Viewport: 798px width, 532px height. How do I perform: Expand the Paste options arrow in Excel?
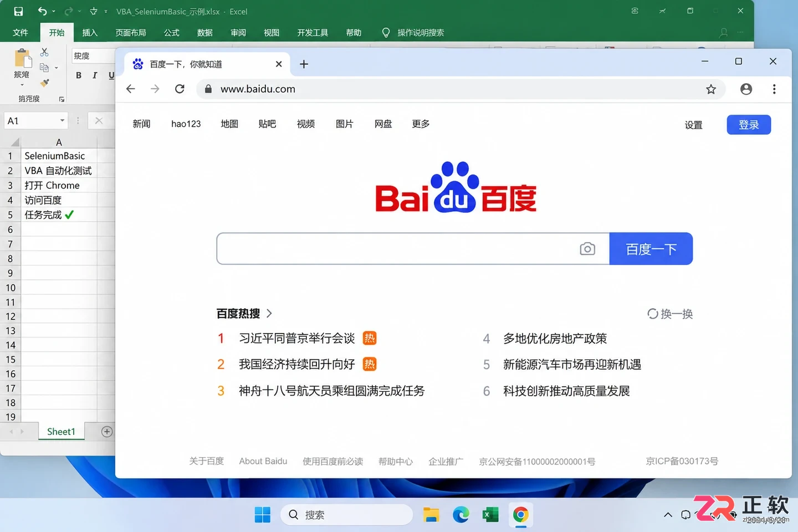click(22, 85)
